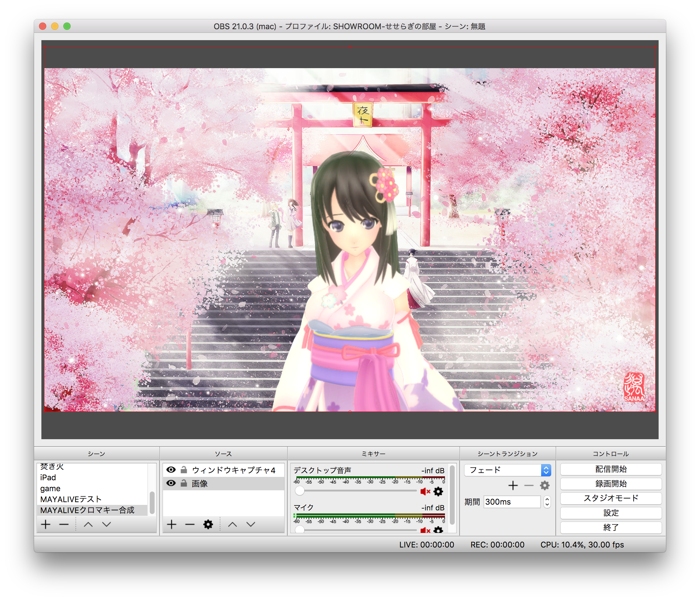Click 配信開始 button to start streaming

coord(610,470)
